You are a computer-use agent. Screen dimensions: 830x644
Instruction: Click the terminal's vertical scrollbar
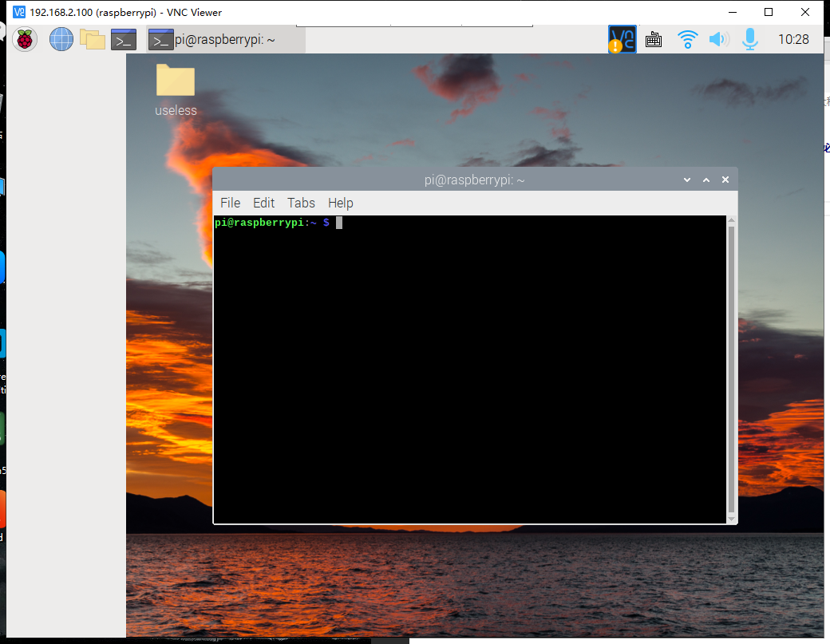point(731,367)
